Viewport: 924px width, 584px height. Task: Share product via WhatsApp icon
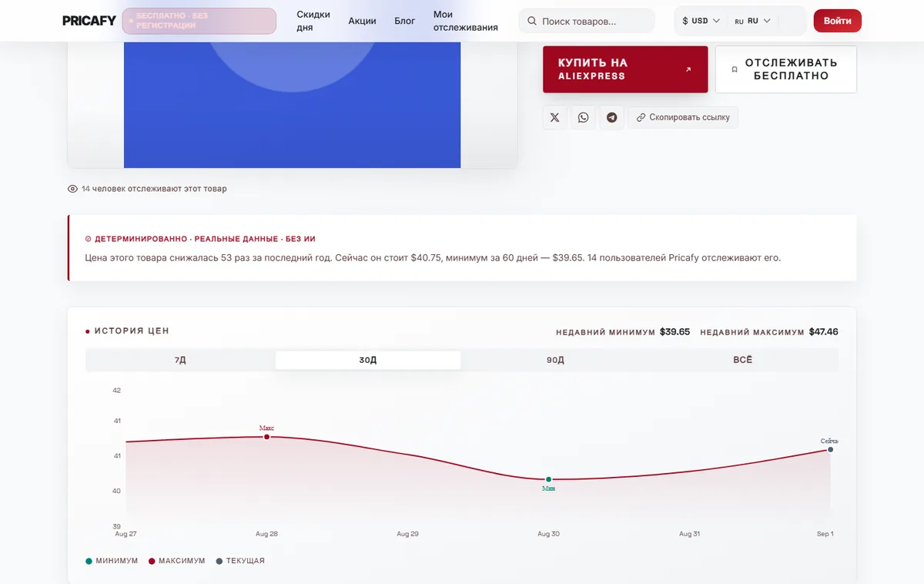coord(583,118)
